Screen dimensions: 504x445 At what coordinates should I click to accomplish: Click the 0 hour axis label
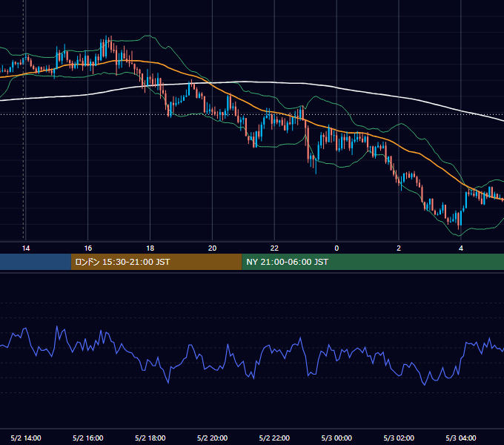click(336, 248)
